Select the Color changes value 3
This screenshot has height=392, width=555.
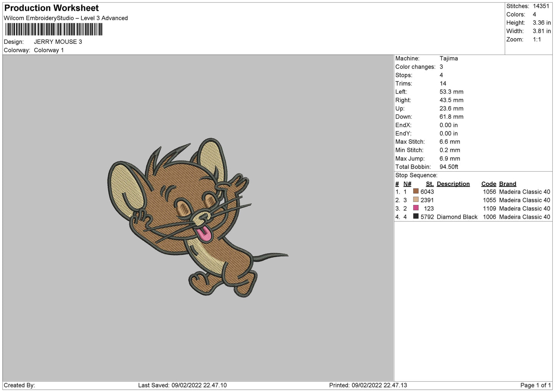coord(441,67)
